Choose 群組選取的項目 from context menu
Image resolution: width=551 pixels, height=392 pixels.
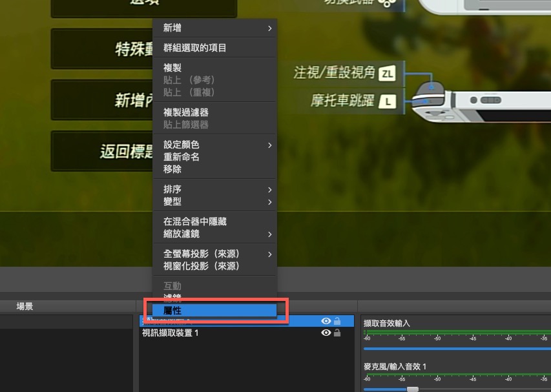(214, 48)
